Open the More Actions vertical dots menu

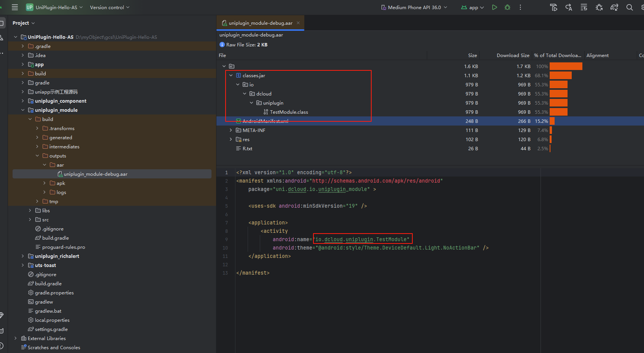tap(520, 7)
